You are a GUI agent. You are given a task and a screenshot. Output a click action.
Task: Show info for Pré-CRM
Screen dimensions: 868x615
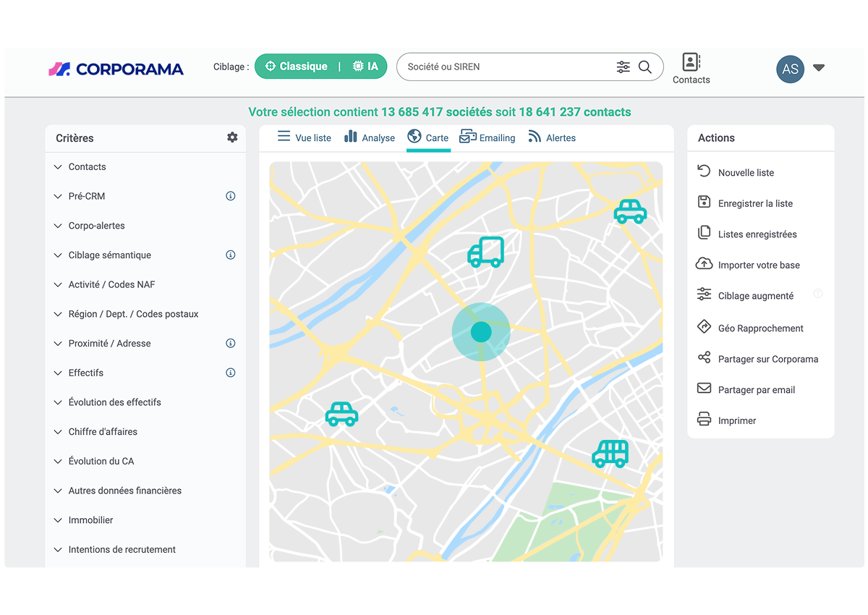click(231, 196)
